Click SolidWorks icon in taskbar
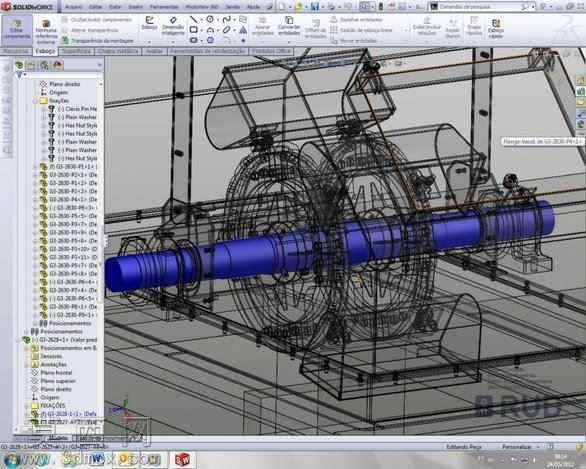The height and width of the screenshot is (469, 586). coord(182,459)
